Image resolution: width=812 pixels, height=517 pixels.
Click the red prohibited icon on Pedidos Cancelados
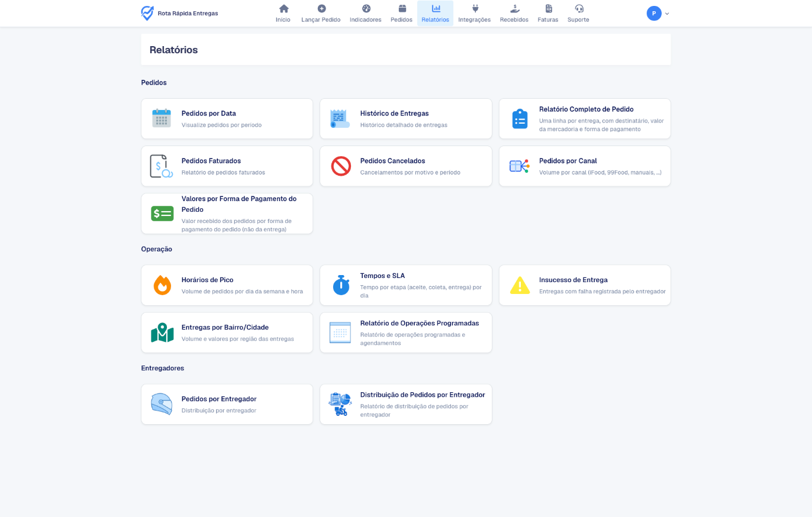coord(341,166)
